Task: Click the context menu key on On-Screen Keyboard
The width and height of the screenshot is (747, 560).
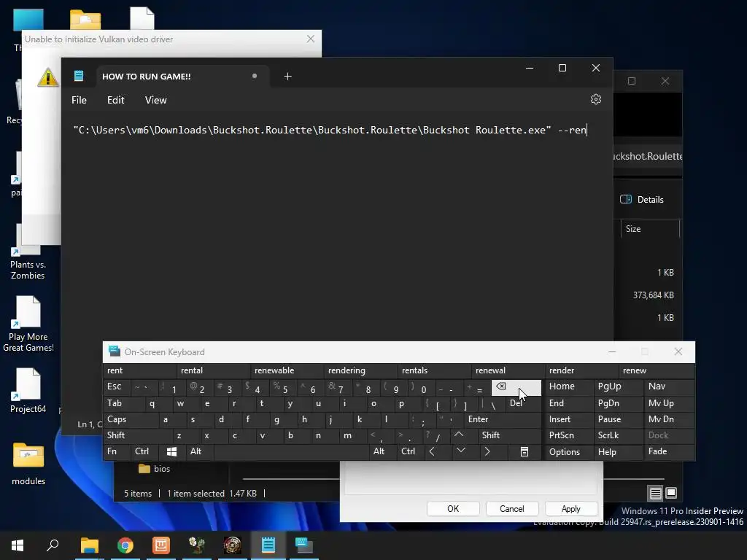Action: 524,451
